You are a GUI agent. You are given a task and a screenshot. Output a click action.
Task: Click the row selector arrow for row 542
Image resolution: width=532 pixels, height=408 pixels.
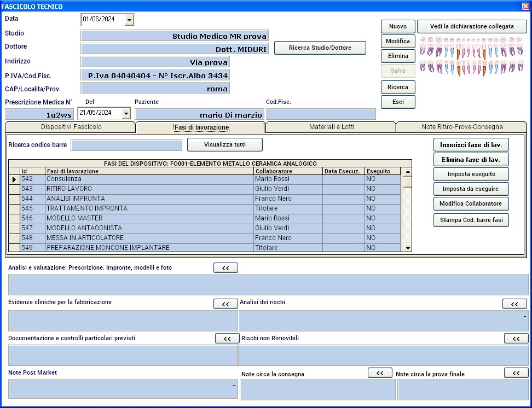coord(14,179)
